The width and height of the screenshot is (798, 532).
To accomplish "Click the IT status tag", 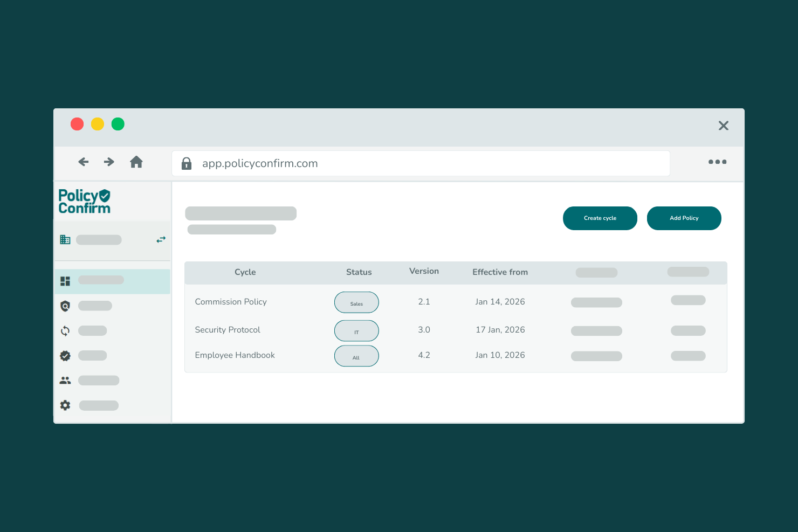I will pyautogui.click(x=356, y=331).
